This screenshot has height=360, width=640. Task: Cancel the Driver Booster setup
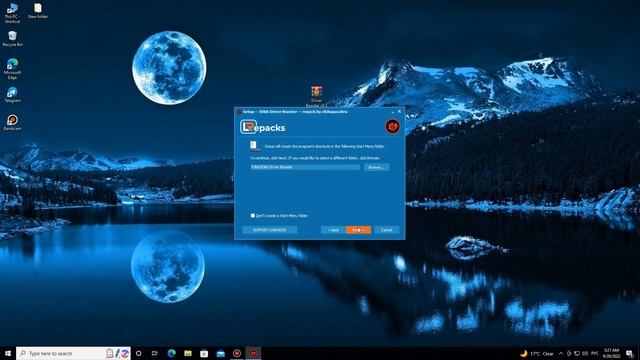pyautogui.click(x=387, y=230)
